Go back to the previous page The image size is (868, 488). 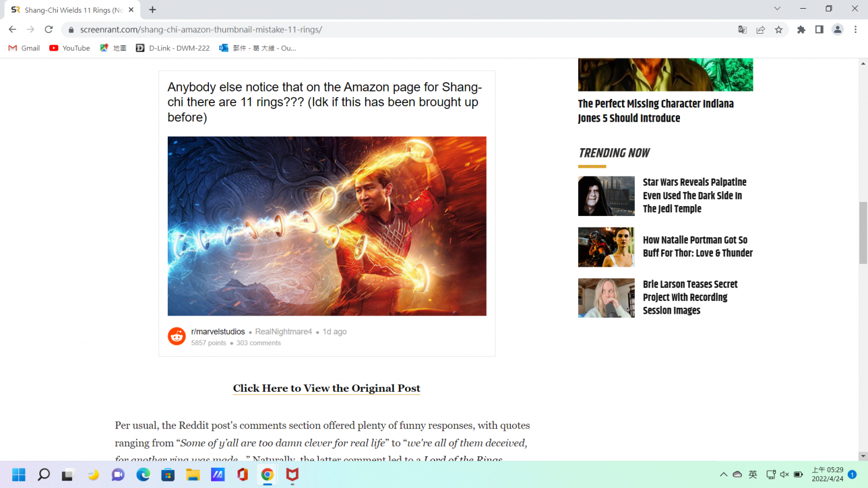[x=12, y=30]
